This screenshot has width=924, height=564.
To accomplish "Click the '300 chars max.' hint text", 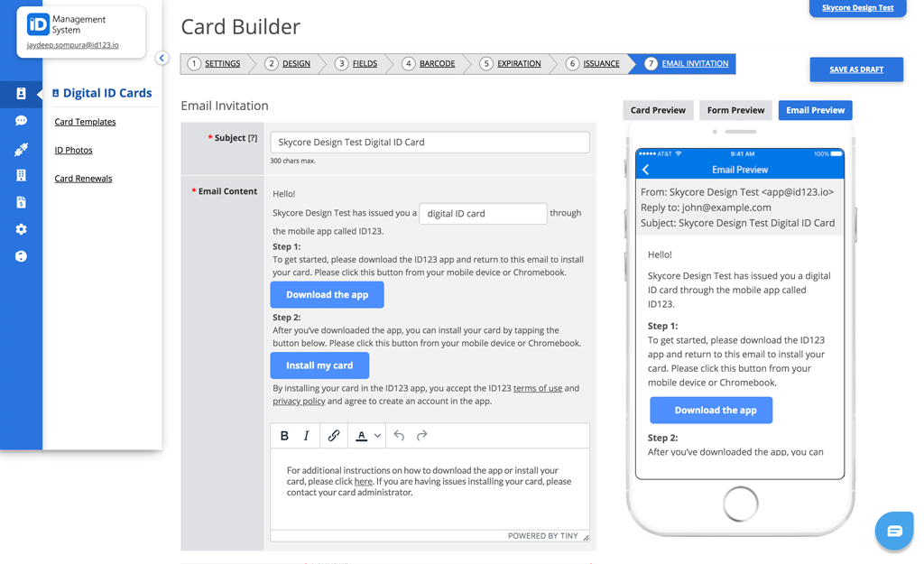I will (x=293, y=161).
